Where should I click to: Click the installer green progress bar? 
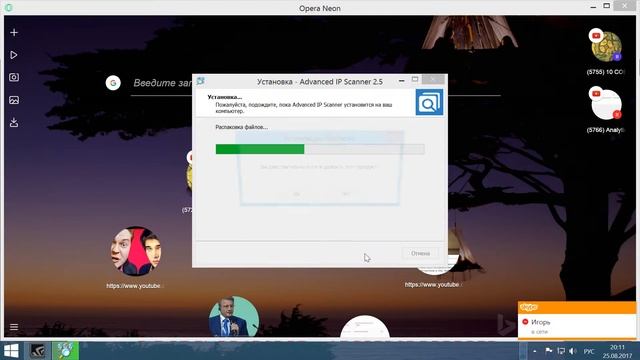[320, 149]
